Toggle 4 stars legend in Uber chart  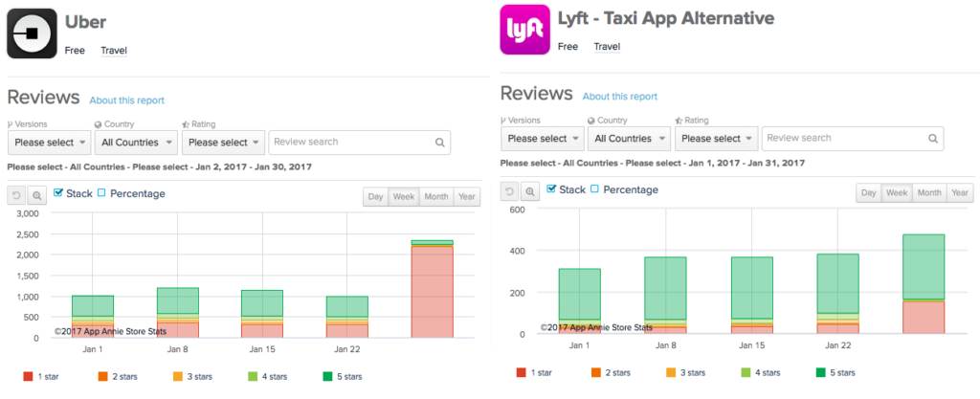tap(268, 377)
